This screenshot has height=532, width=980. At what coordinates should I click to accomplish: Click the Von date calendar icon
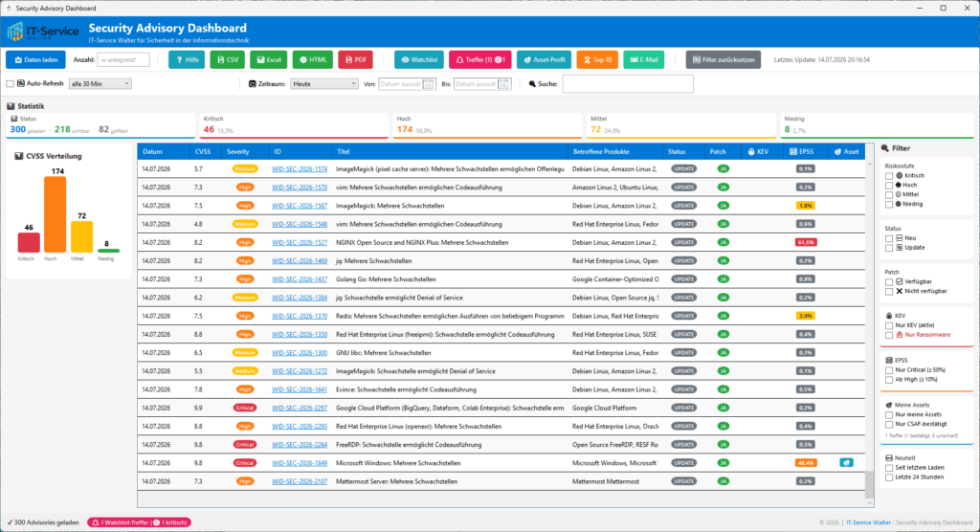point(428,84)
